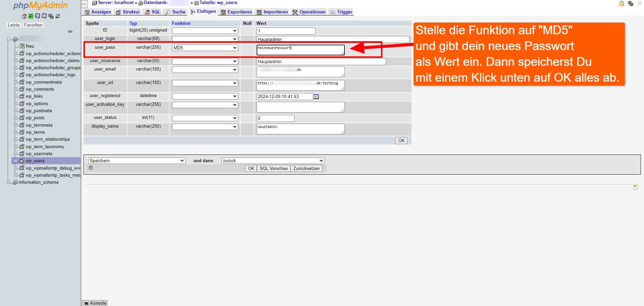Expand the wp_posts tree node
Screen dimensions: 644x306
15,118
